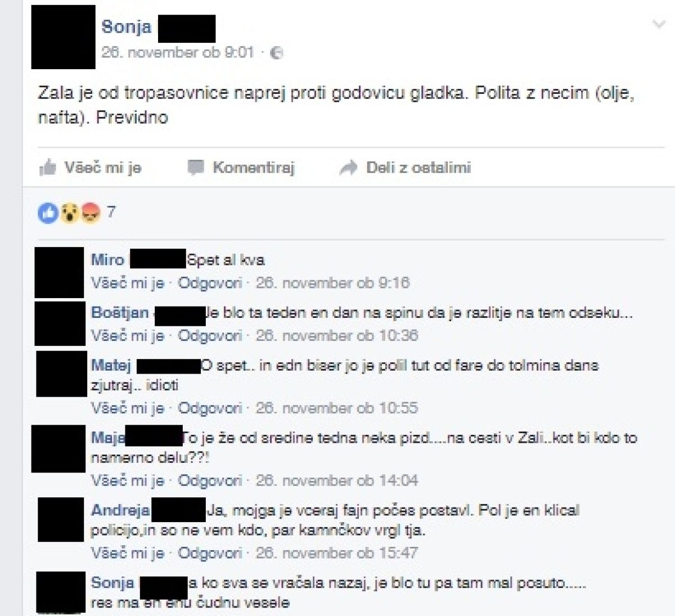Click the timestamp 26. november ob 10:55
The image size is (675, 616).
(x=337, y=407)
